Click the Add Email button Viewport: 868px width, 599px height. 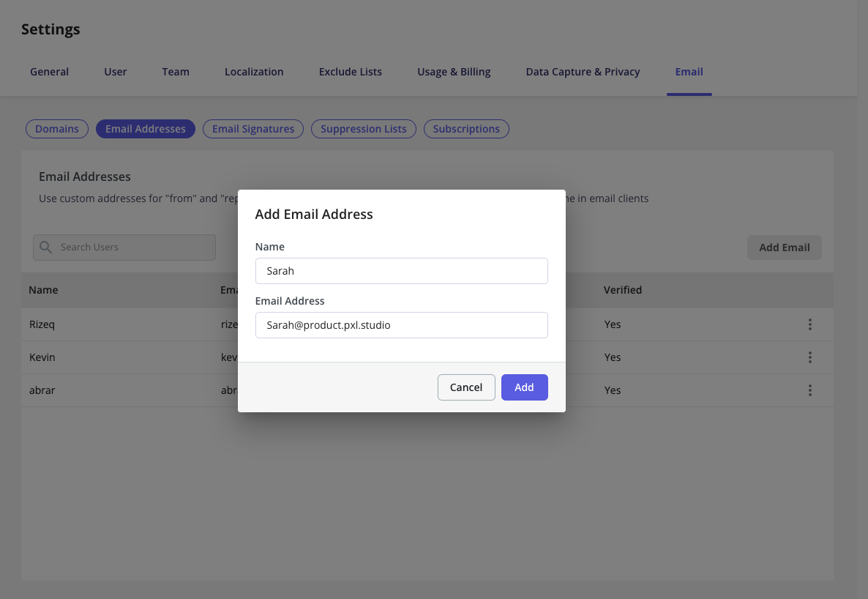[785, 248]
